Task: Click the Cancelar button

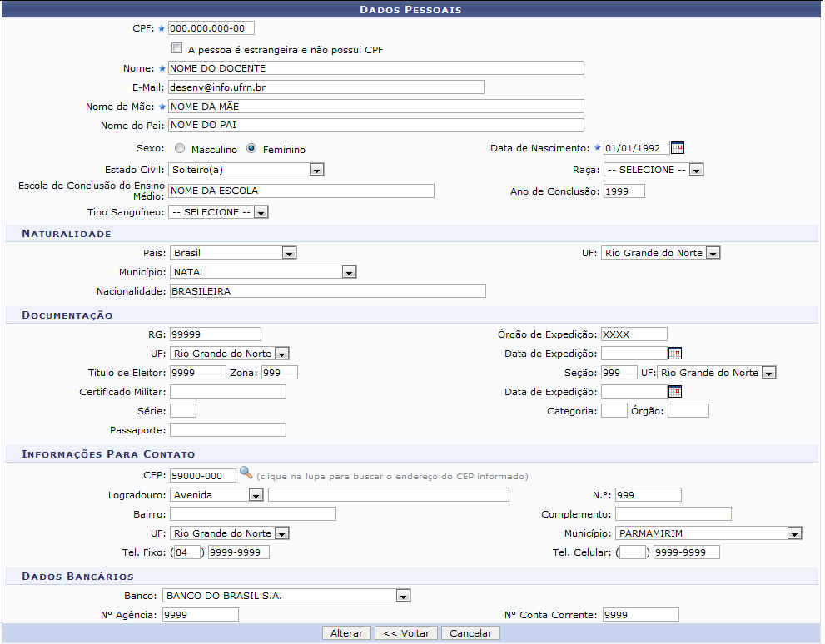Action: [470, 633]
